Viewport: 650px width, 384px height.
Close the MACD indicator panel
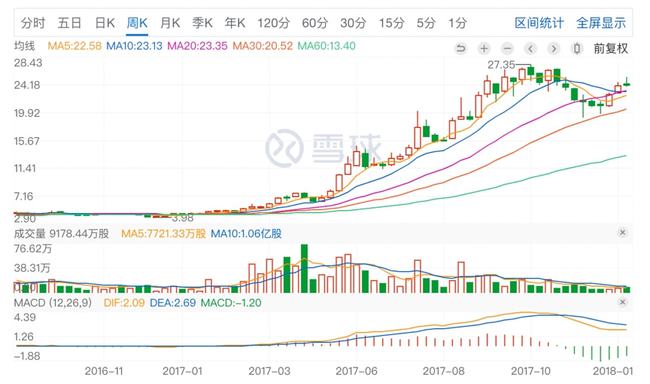[x=622, y=302]
